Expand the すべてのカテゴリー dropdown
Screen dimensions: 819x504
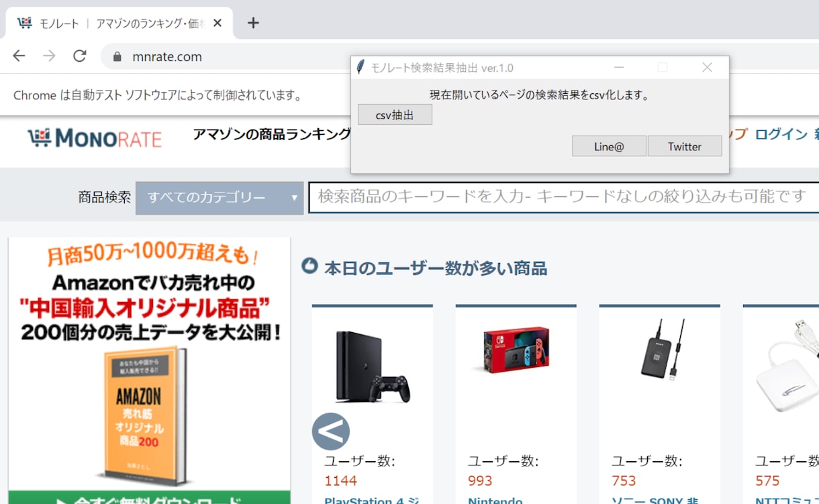tap(220, 198)
